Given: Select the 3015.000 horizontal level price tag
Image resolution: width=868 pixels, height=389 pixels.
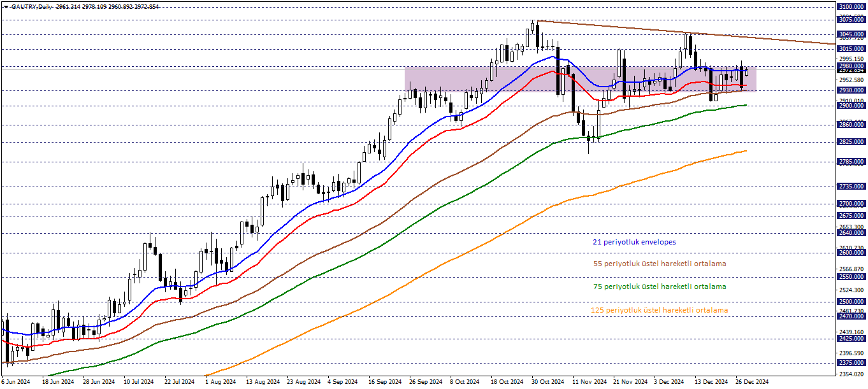Looking at the screenshot, I should click(851, 49).
